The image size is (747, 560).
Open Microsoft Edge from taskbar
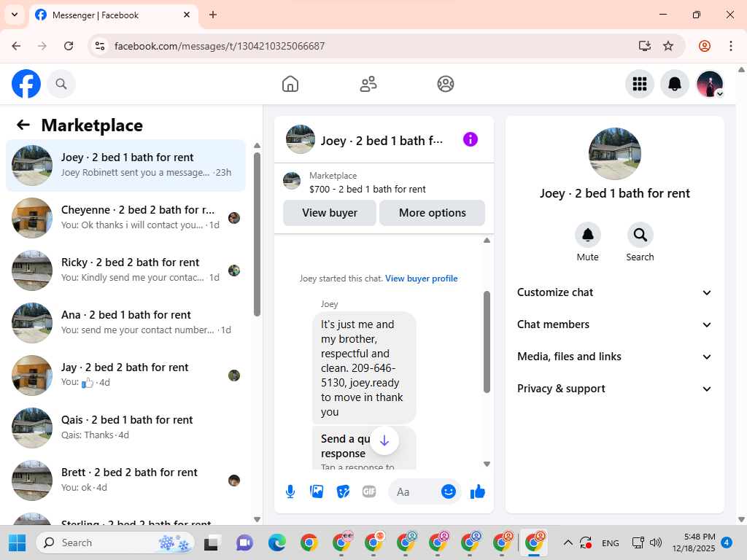coord(276,542)
